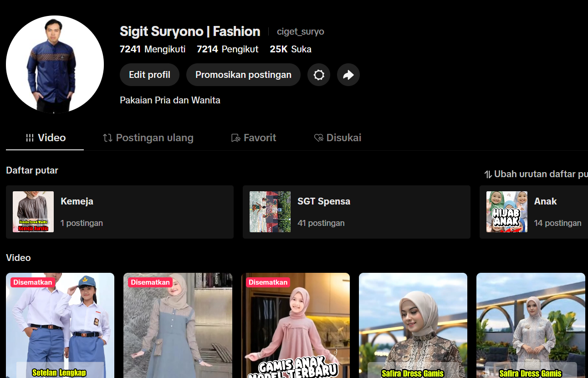Click the share profile arrow icon
This screenshot has height=378, width=588.
coord(348,75)
